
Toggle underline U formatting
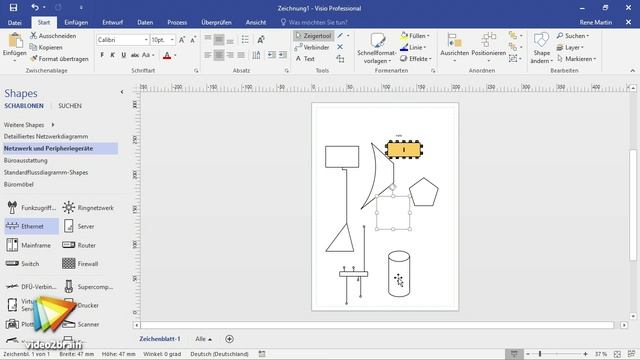click(123, 55)
